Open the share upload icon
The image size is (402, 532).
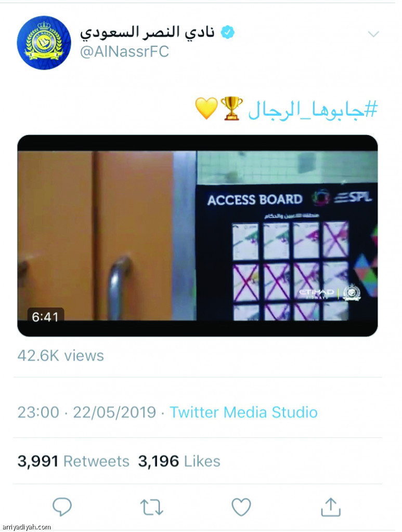[x=331, y=507]
